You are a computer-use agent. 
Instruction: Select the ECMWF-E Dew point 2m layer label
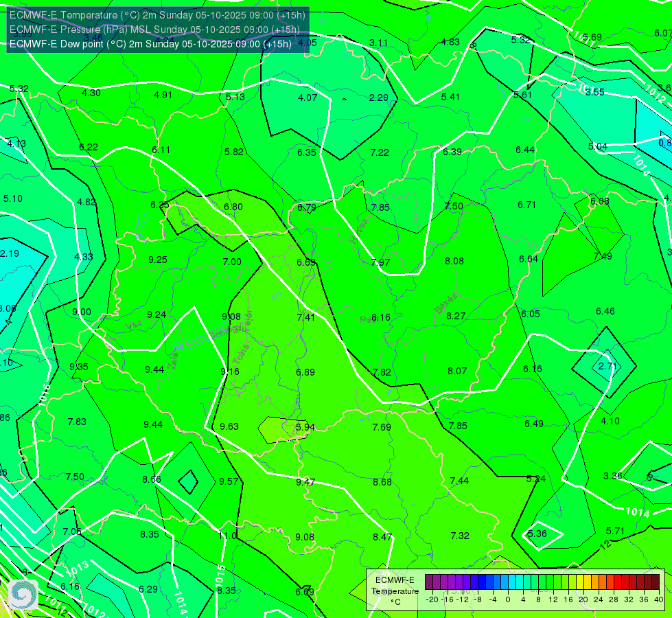(150, 44)
